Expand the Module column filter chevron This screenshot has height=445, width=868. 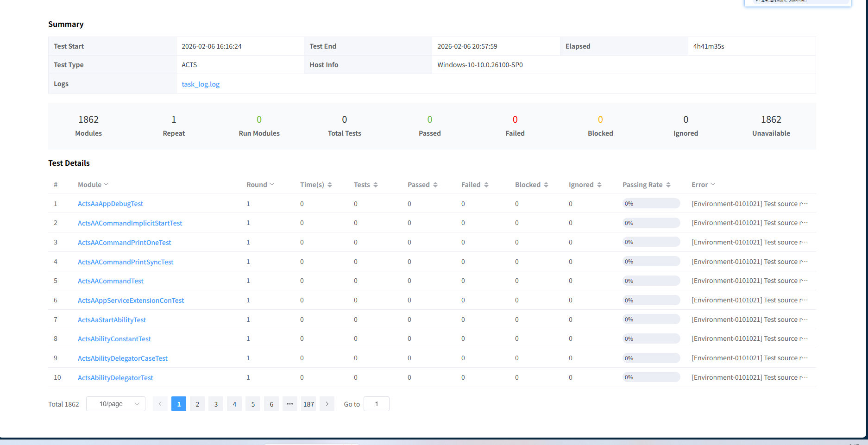(106, 184)
